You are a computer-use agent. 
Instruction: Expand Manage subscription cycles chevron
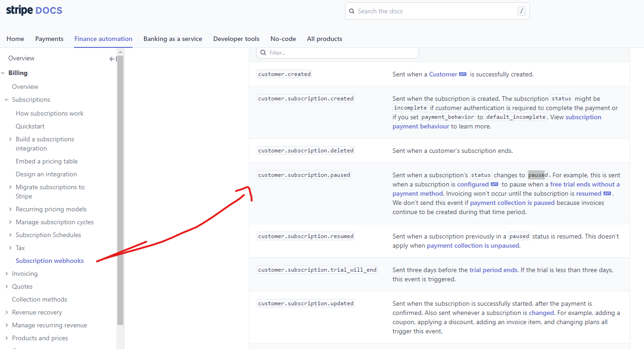pyautogui.click(x=10, y=222)
